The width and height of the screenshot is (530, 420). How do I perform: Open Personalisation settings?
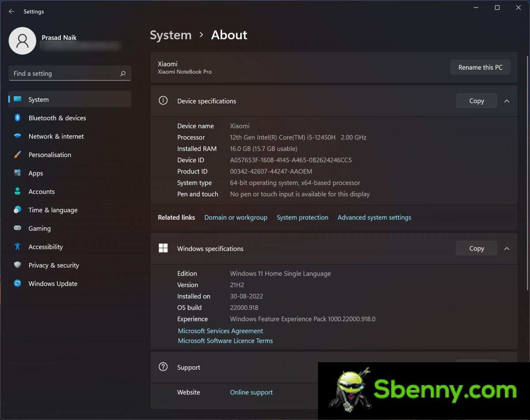[x=70, y=155]
